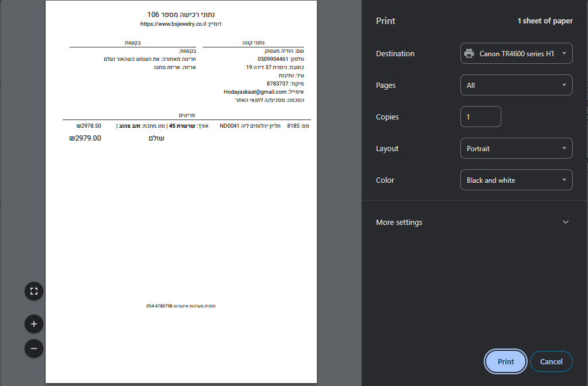Click the "1 sheet of paper" summary text
The image size is (588, 386).
pyautogui.click(x=545, y=21)
